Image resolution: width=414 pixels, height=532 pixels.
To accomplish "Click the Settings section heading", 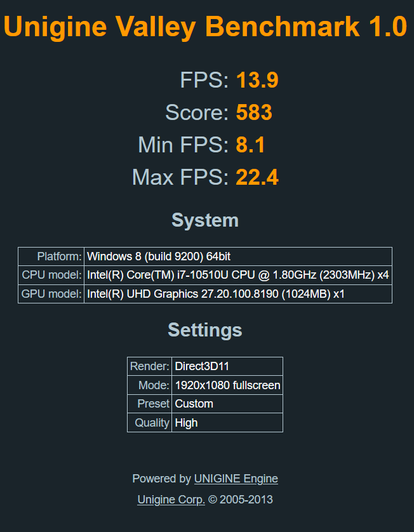I will coord(205,330).
